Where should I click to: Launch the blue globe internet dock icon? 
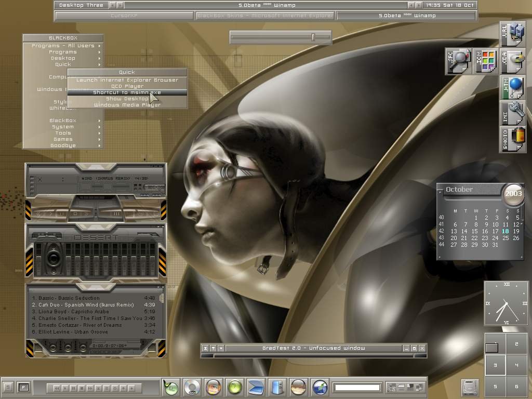320,387
